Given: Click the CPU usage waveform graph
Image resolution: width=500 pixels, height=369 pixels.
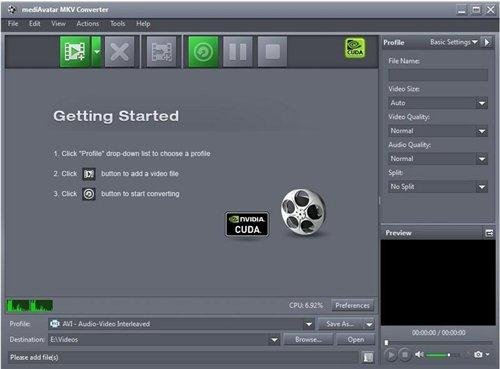Looking at the screenshot, I should (30, 305).
